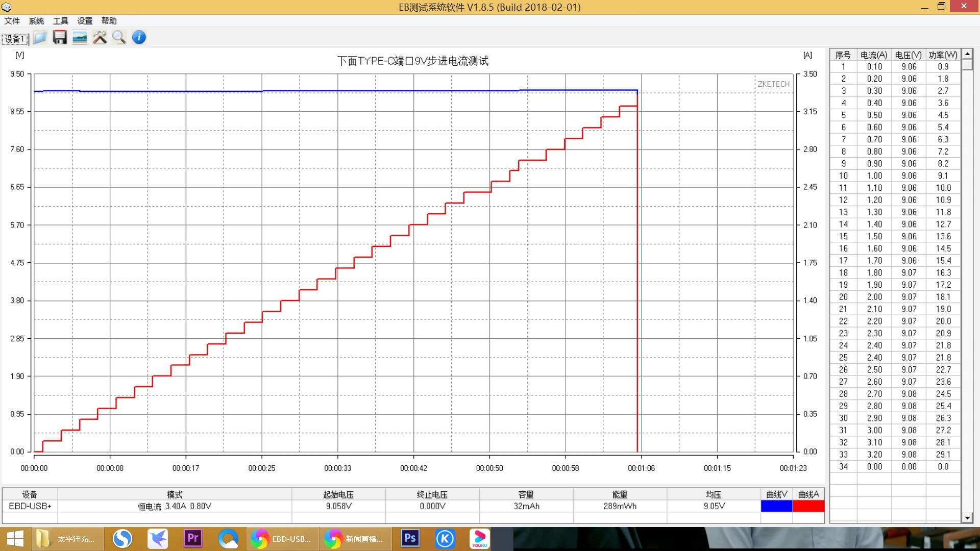Viewport: 980px width, 551px height.
Task: Open the Youku taskbar icon
Action: pyautogui.click(x=480, y=539)
